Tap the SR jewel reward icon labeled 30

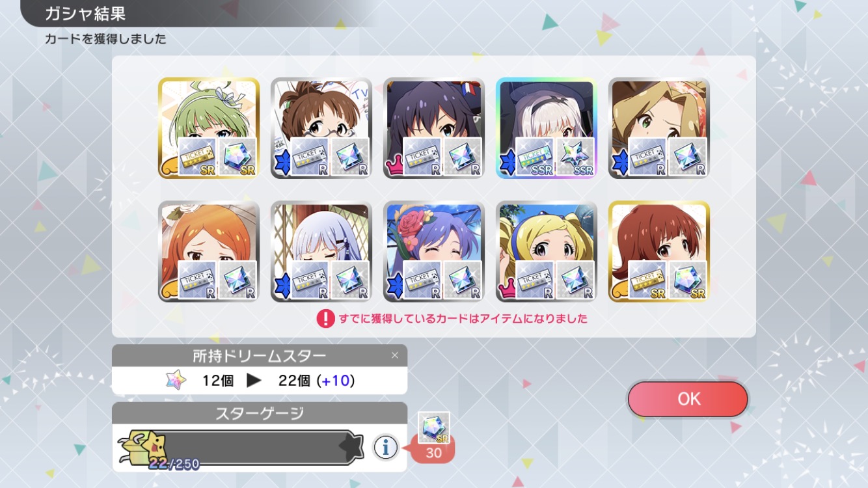point(433,429)
